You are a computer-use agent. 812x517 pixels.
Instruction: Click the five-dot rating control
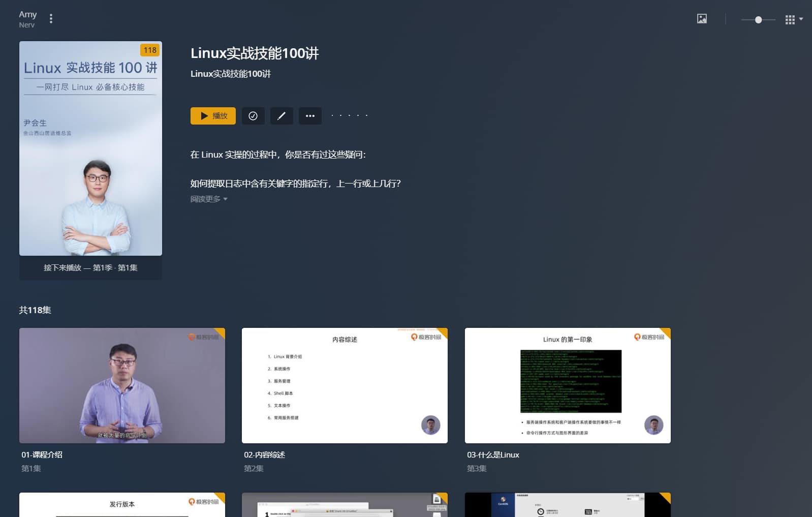coord(350,115)
